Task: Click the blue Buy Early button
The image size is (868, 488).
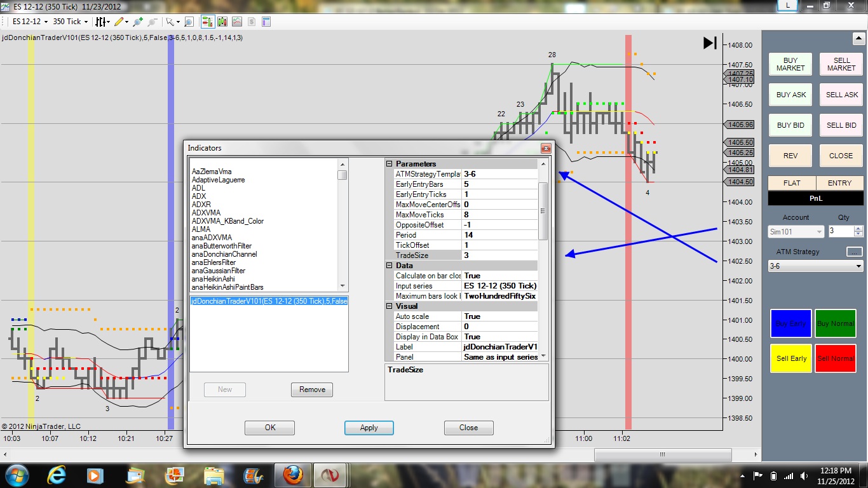Action: tap(790, 324)
